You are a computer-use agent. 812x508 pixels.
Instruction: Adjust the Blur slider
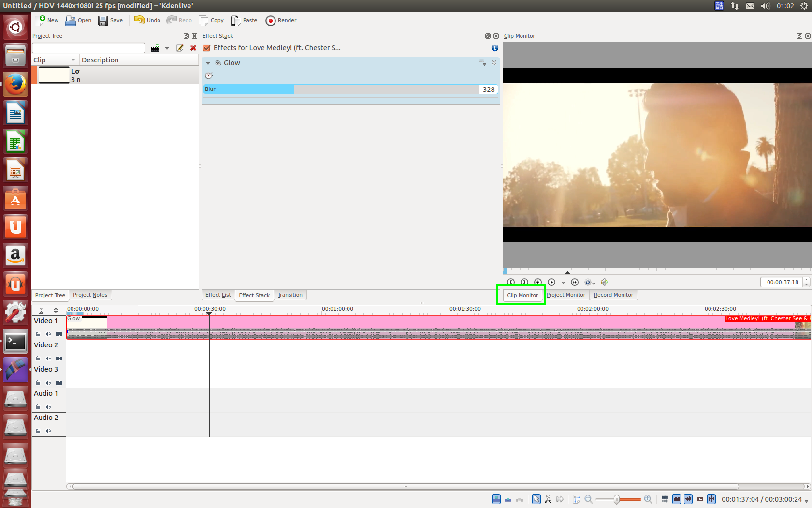[341, 90]
